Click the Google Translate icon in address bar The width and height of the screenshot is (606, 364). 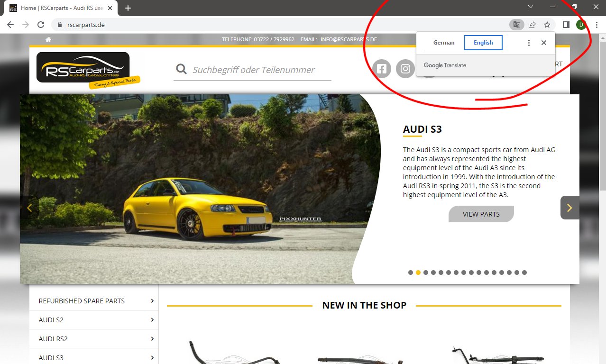click(x=515, y=25)
